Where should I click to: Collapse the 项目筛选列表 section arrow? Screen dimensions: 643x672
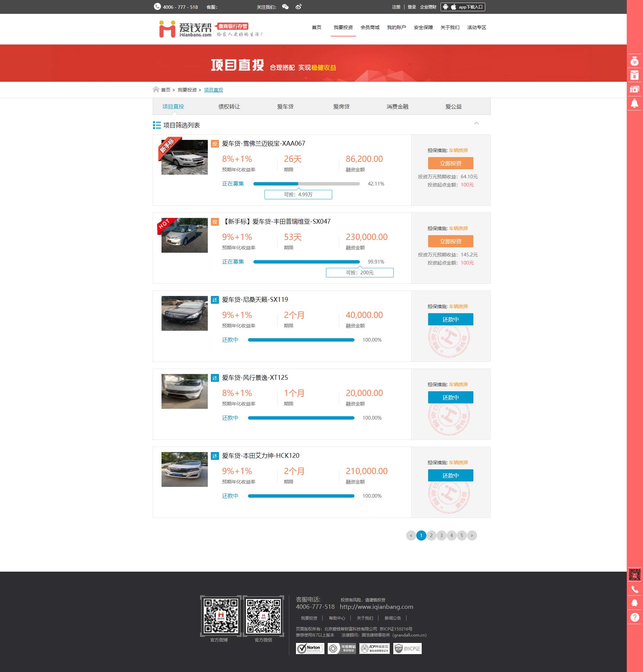[x=476, y=123]
